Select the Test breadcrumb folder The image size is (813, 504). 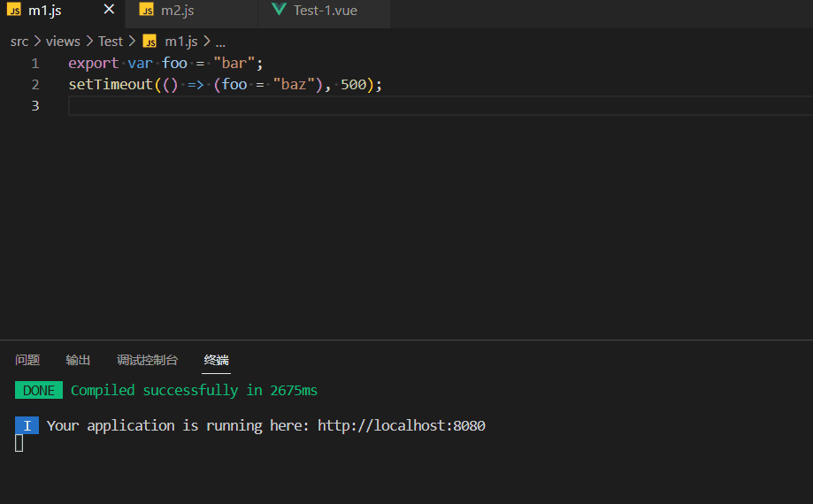[x=111, y=42]
